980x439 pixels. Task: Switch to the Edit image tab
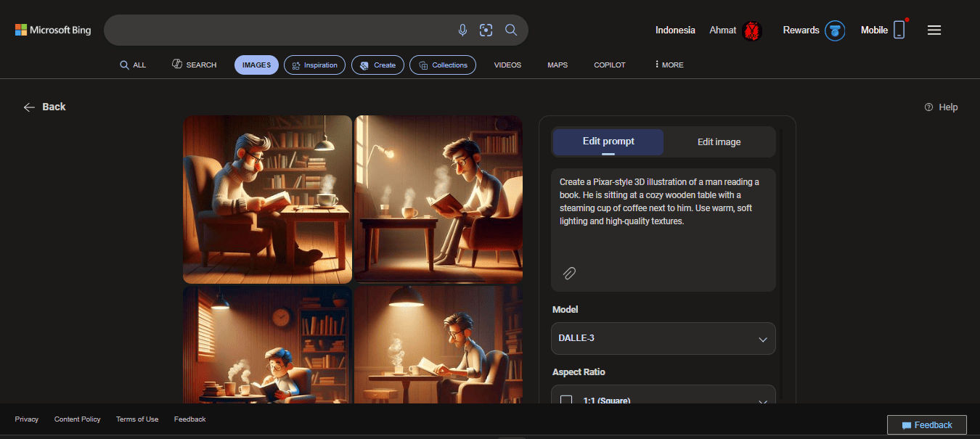pyautogui.click(x=719, y=141)
